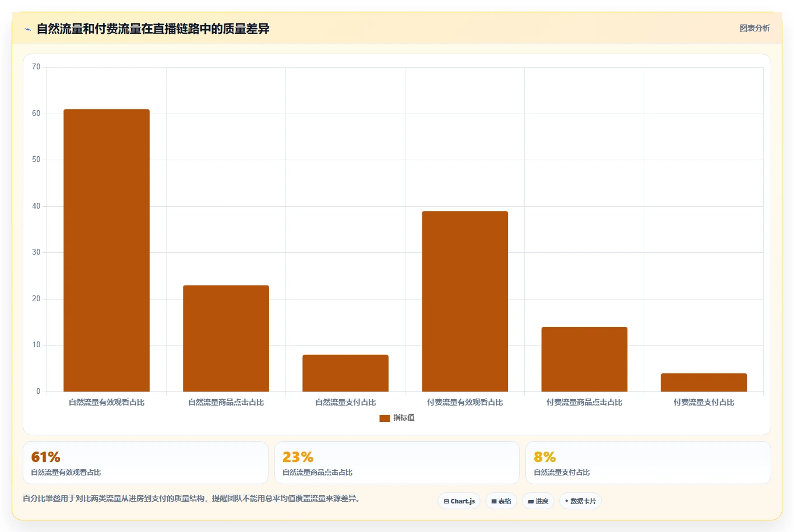Click the y-axis value 30
This screenshot has height=532, width=794.
click(x=36, y=252)
